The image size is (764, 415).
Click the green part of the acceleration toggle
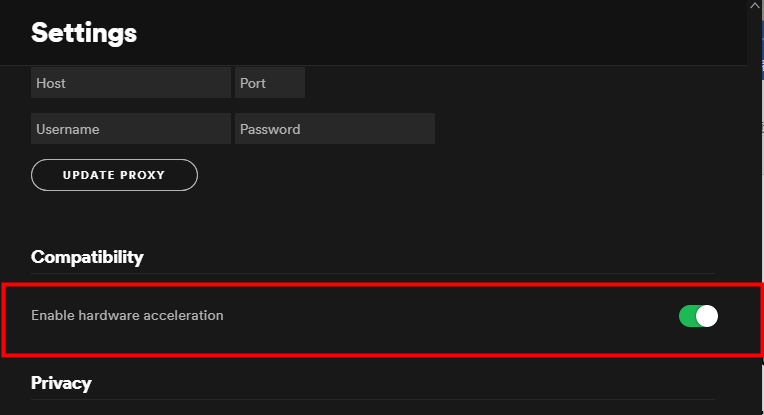pos(687,316)
